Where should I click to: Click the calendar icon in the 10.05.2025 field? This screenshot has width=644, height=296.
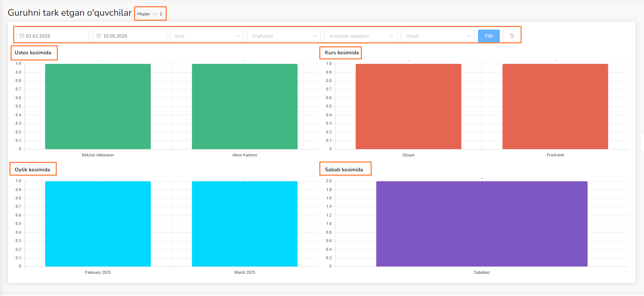pyautogui.click(x=99, y=36)
